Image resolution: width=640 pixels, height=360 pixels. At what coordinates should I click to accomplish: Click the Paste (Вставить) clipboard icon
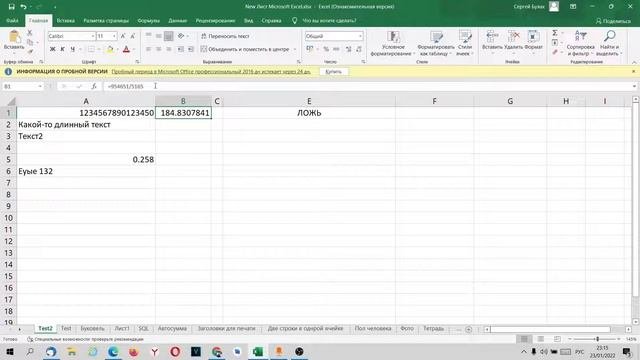(x=14, y=37)
